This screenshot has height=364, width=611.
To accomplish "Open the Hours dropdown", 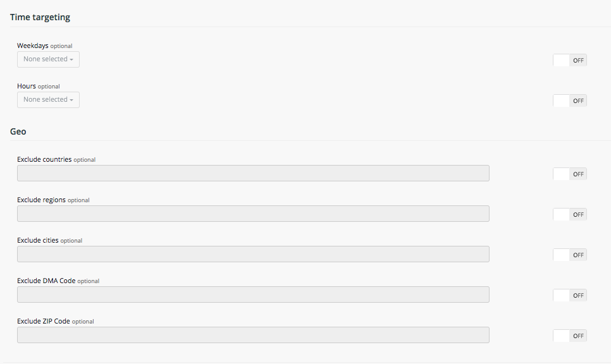I will coord(48,100).
